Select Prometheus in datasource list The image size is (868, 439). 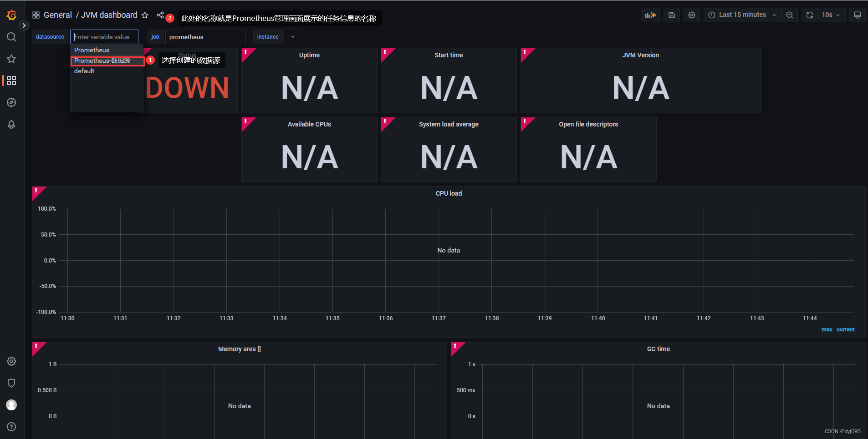point(107,50)
